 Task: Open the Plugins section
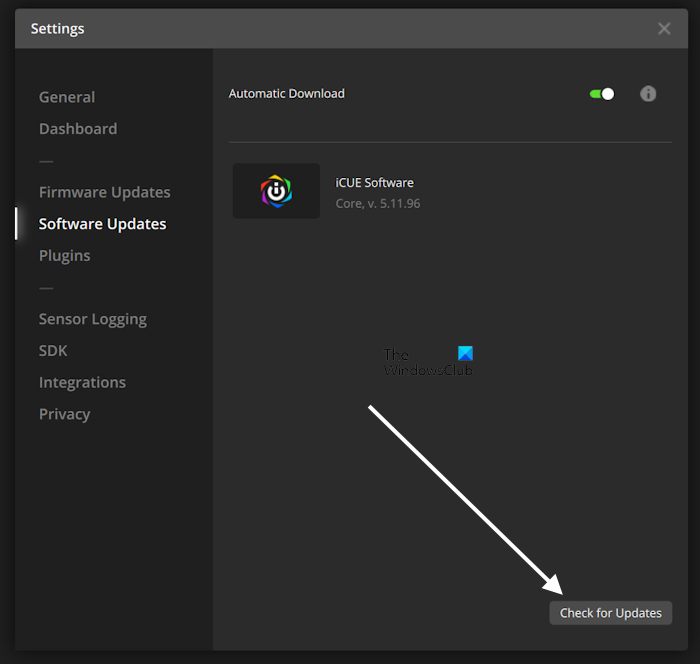click(64, 256)
